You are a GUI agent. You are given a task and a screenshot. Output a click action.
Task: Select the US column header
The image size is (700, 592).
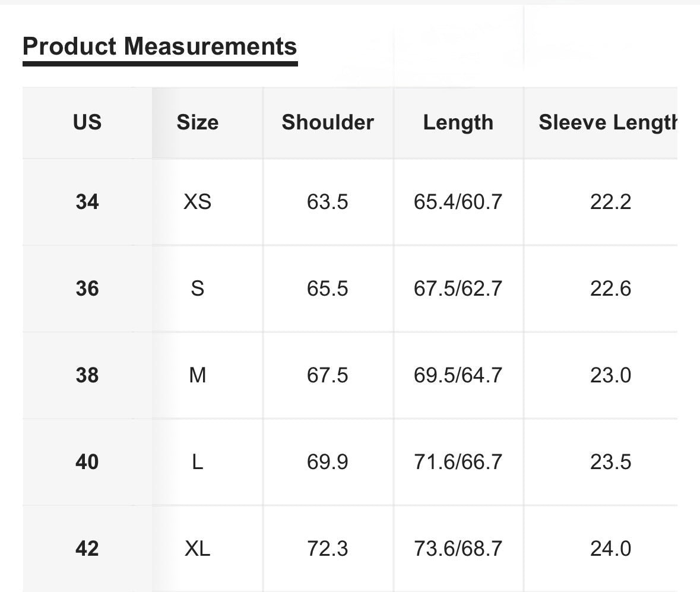coord(87,122)
